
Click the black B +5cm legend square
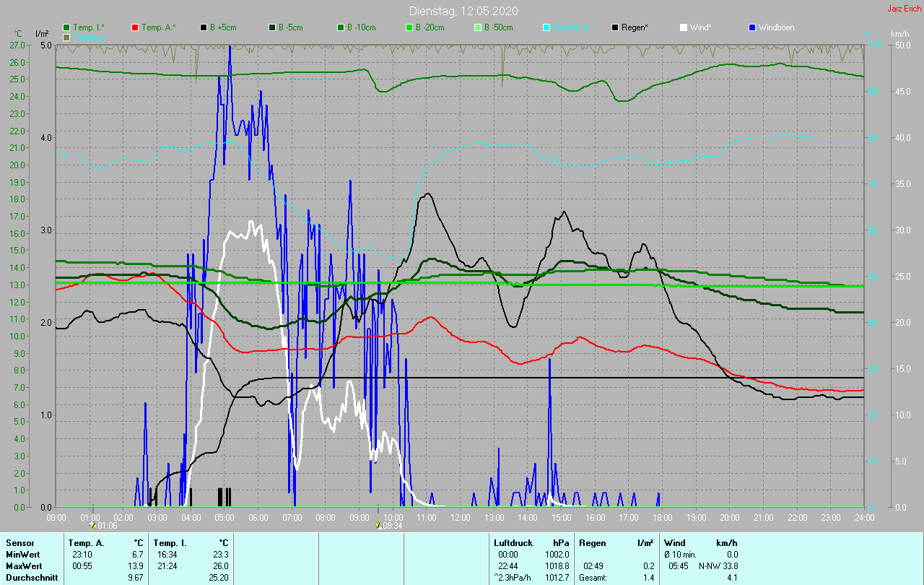(x=204, y=27)
